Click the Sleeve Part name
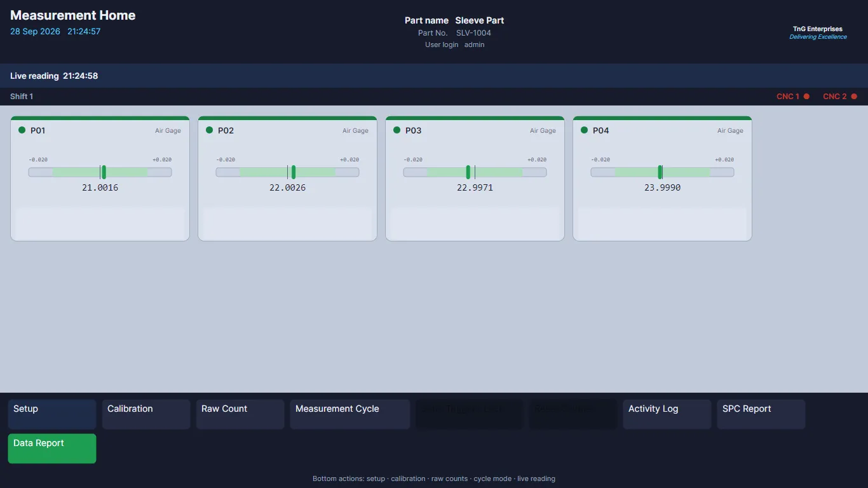Viewport: 868px width, 488px height. [480, 20]
